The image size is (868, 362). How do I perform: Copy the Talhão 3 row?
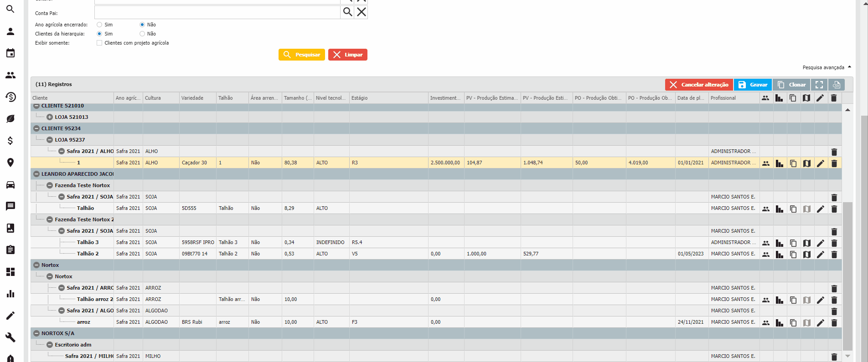793,243
